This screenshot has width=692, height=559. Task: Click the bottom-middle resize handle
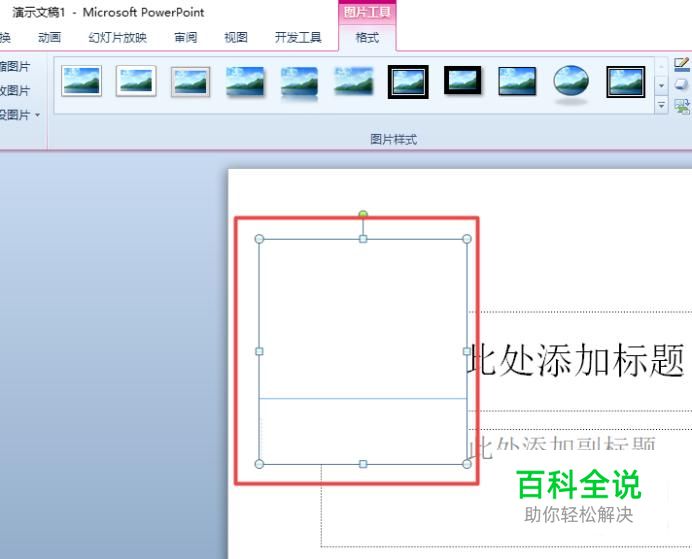tap(363, 464)
